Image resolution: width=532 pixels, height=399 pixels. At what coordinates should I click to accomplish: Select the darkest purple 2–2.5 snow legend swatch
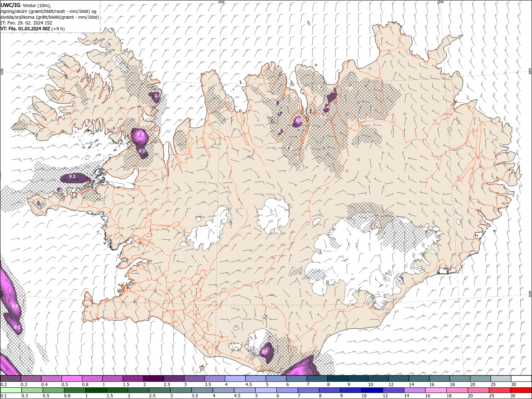[x=153, y=379]
